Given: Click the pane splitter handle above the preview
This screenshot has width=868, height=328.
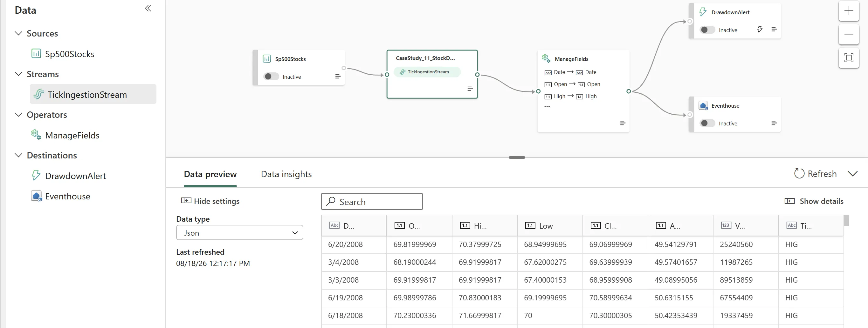Looking at the screenshot, I should point(517,157).
